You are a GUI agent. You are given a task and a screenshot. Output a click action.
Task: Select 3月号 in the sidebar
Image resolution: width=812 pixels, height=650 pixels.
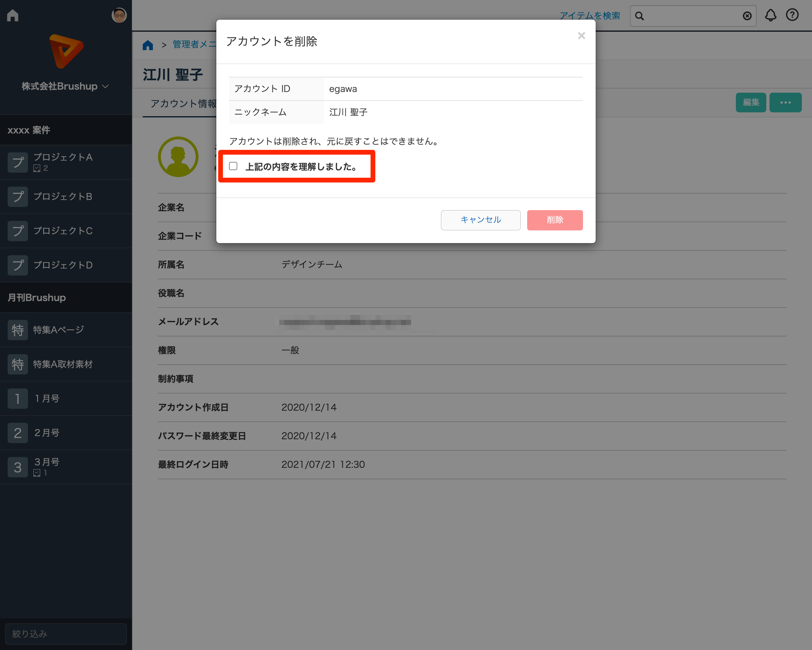tap(47, 462)
